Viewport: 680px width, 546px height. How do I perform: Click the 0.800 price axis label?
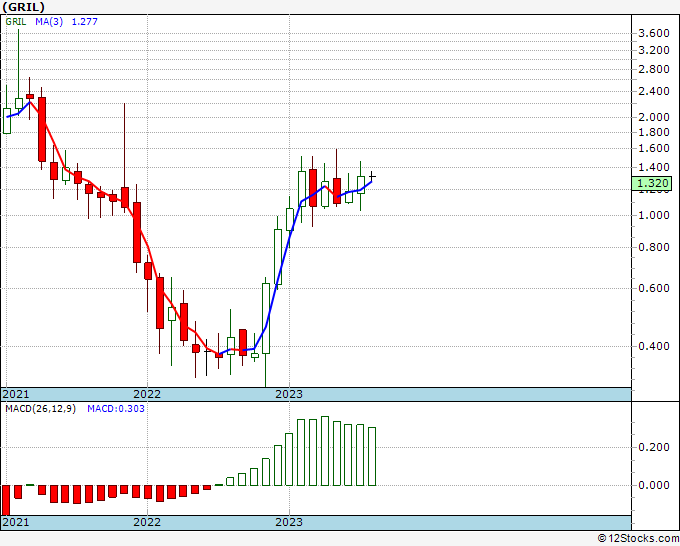point(654,248)
